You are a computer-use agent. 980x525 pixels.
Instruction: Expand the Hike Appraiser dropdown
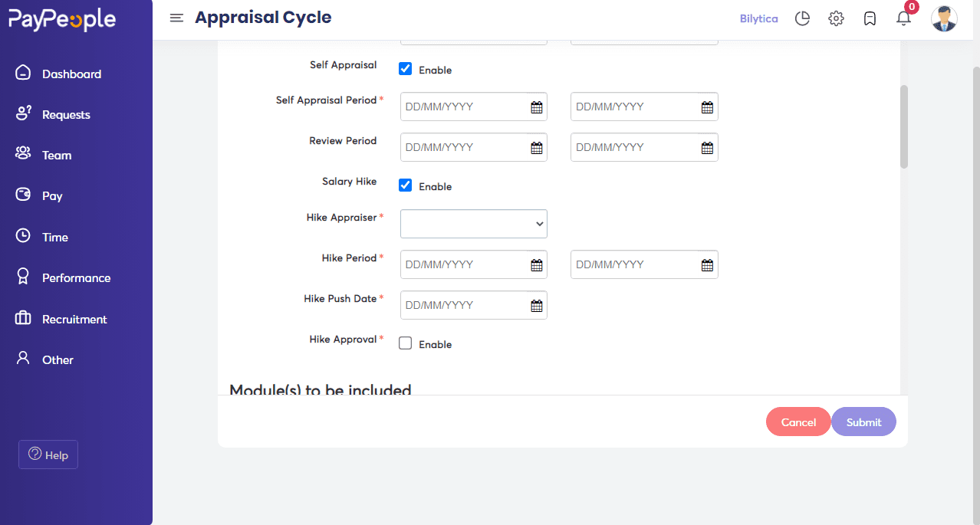474,224
